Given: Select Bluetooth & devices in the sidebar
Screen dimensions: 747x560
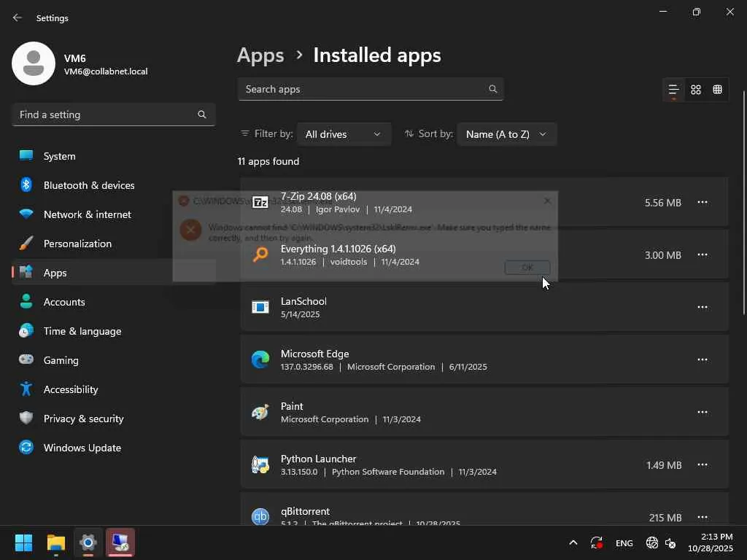Looking at the screenshot, I should (x=89, y=185).
